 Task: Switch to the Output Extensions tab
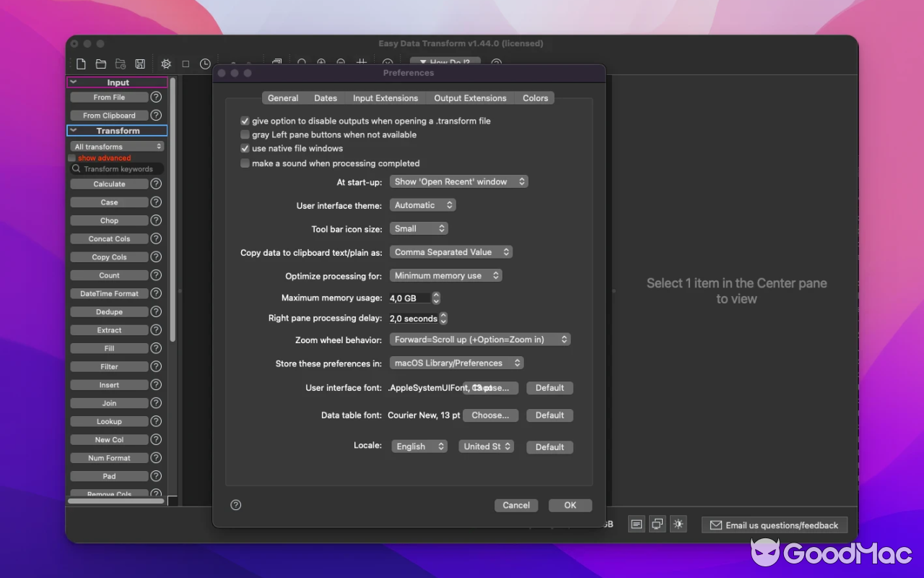pyautogui.click(x=470, y=98)
